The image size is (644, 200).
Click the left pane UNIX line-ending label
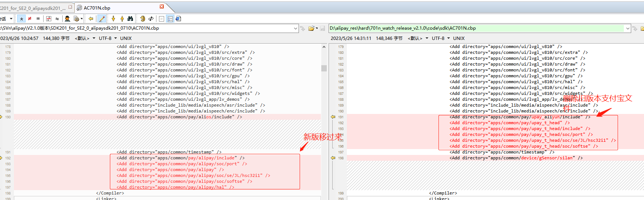[x=126, y=38]
